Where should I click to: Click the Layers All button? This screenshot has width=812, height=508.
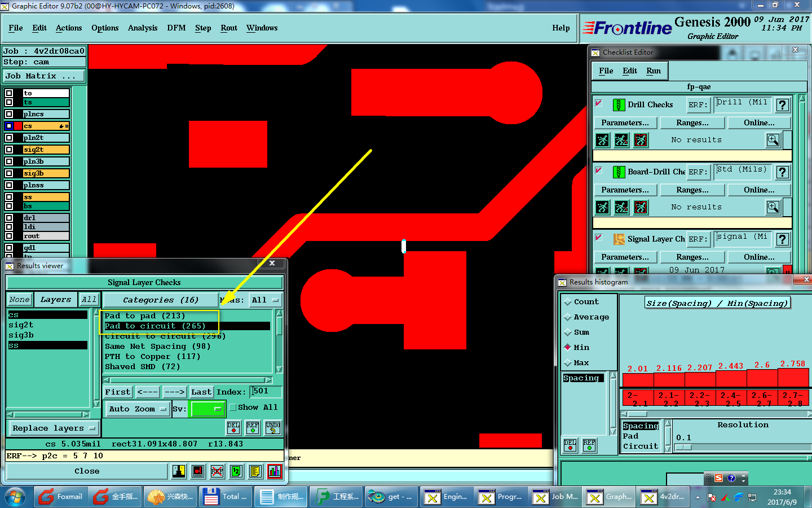(89, 300)
